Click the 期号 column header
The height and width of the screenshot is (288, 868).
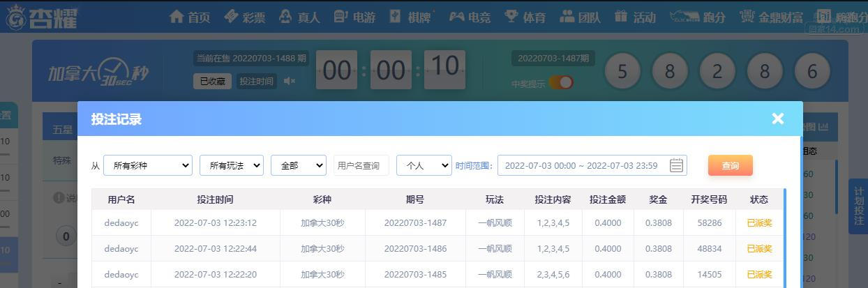[x=415, y=199]
